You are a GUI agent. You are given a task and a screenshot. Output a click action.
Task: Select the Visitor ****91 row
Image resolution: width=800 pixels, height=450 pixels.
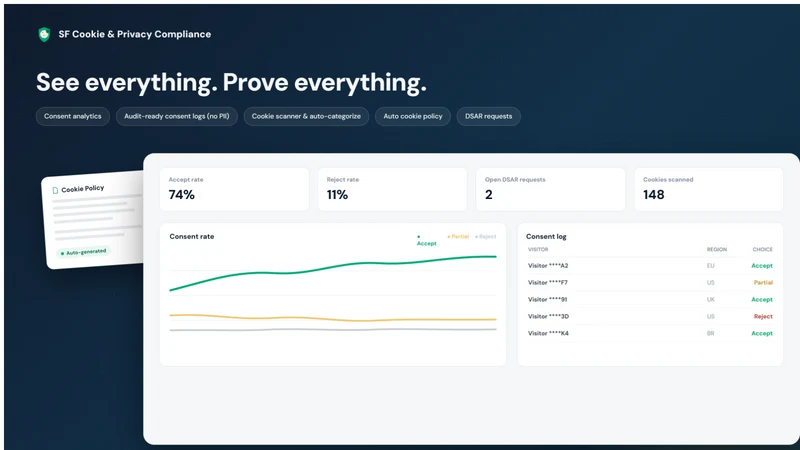pos(650,299)
